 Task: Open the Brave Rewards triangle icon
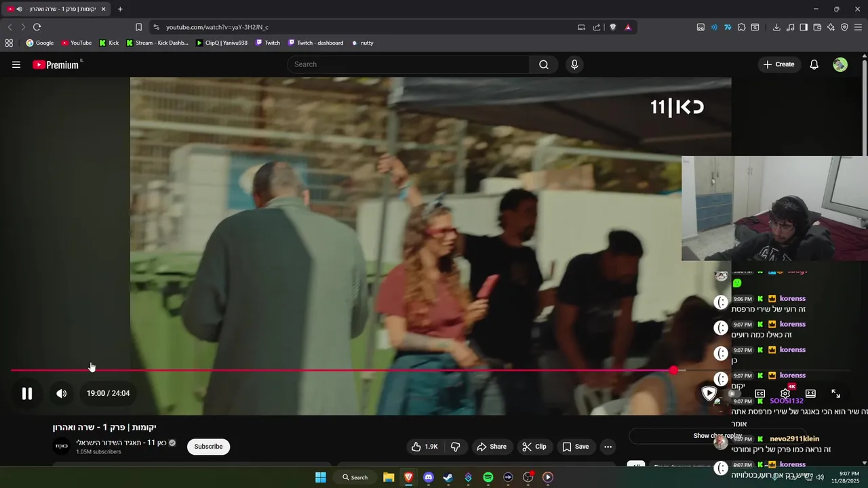[x=628, y=27]
